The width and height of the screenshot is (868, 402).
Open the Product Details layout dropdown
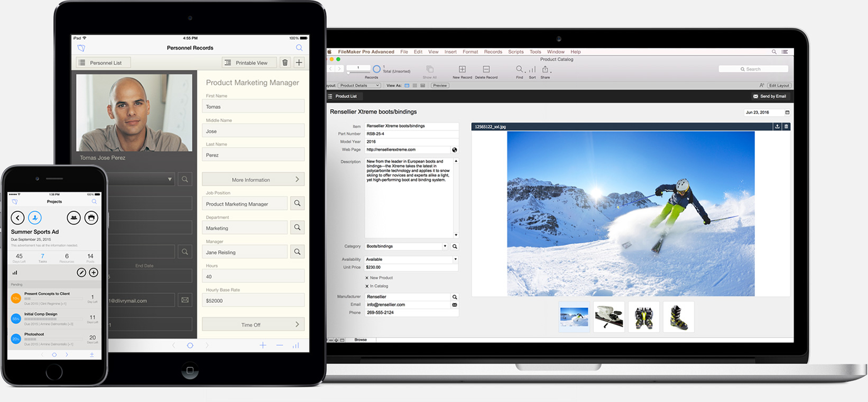359,85
